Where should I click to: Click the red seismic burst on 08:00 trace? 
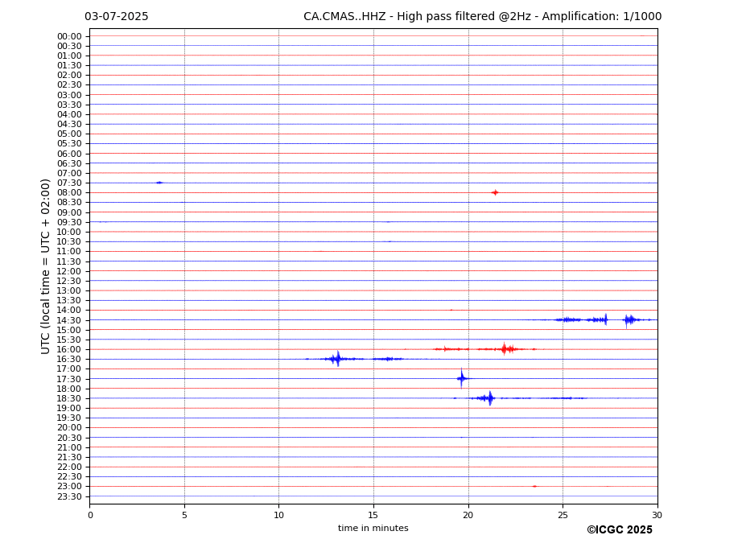(495, 192)
